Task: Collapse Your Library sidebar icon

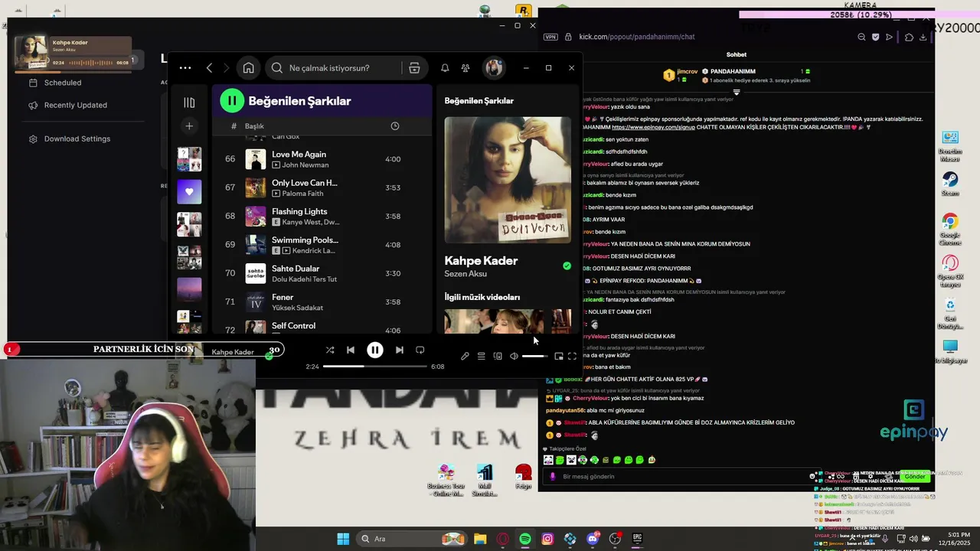Action: point(189,103)
